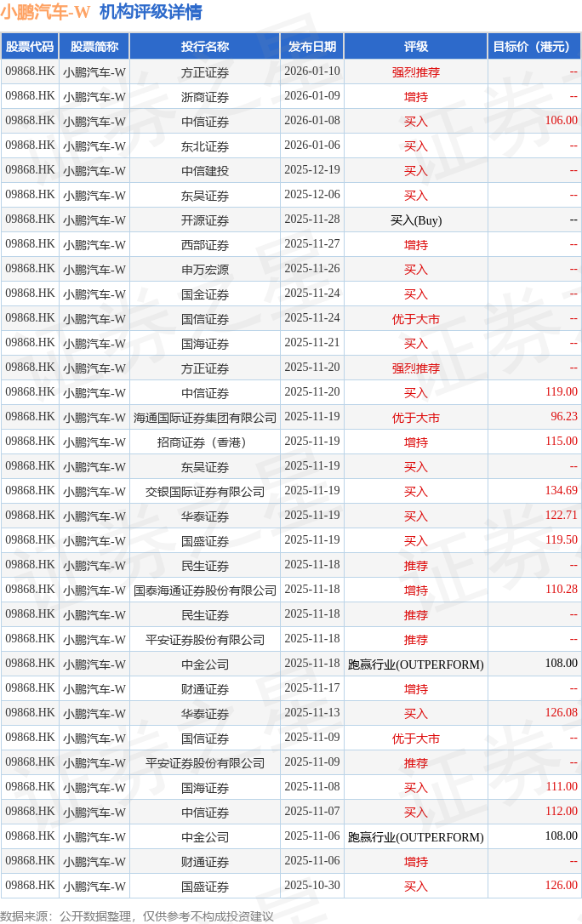Click the date cell 2025-12-06
582x924 pixels.
(x=312, y=195)
